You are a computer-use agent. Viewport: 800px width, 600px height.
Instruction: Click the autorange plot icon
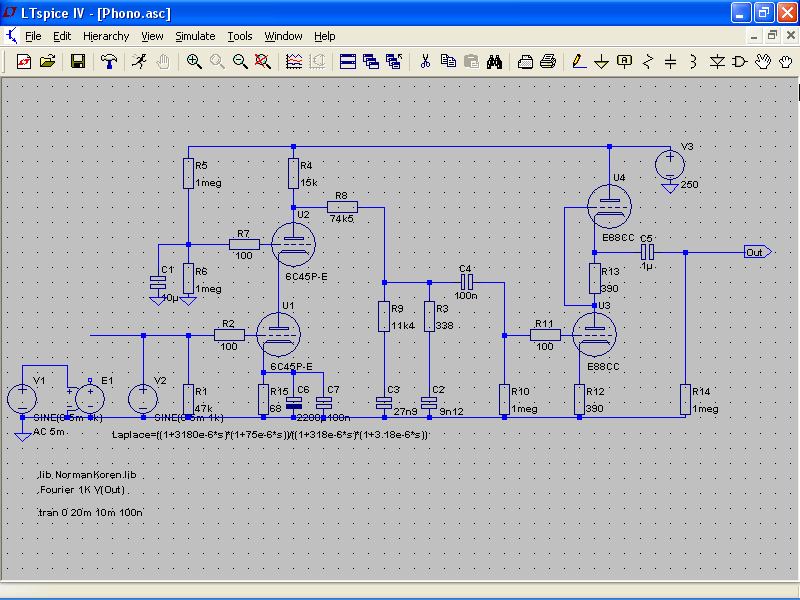pos(317,62)
